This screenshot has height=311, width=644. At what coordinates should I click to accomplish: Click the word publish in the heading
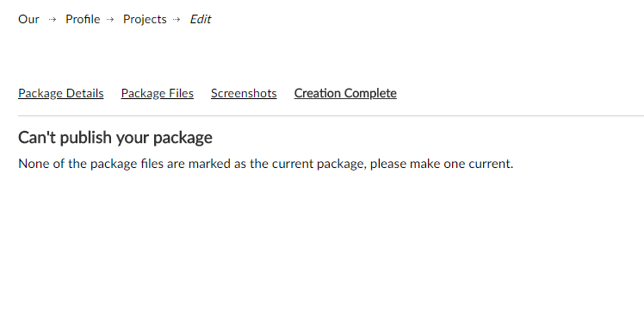click(x=87, y=138)
